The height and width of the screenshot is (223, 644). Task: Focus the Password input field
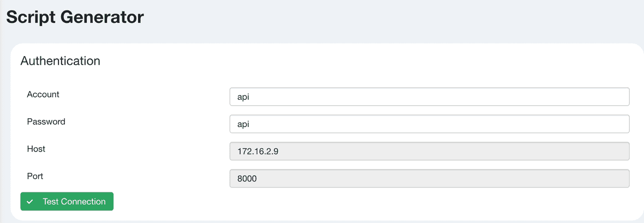[430, 124]
